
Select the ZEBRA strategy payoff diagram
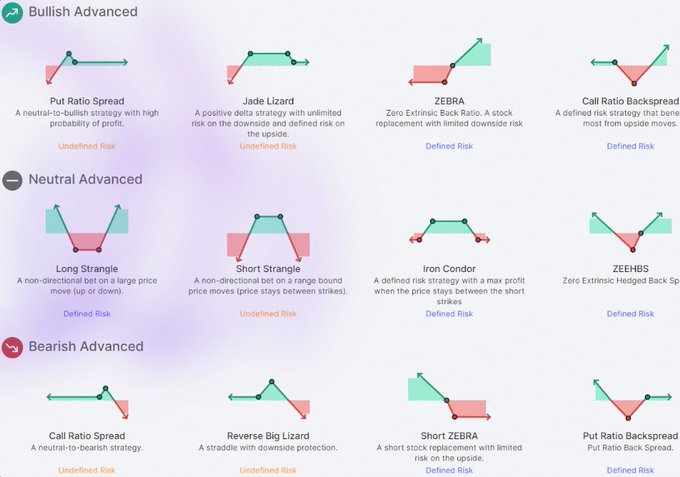[449, 66]
